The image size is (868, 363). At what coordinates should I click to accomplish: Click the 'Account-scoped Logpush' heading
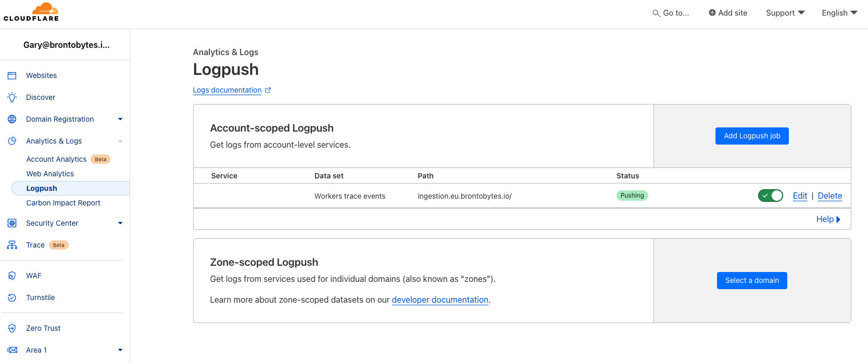point(272,128)
